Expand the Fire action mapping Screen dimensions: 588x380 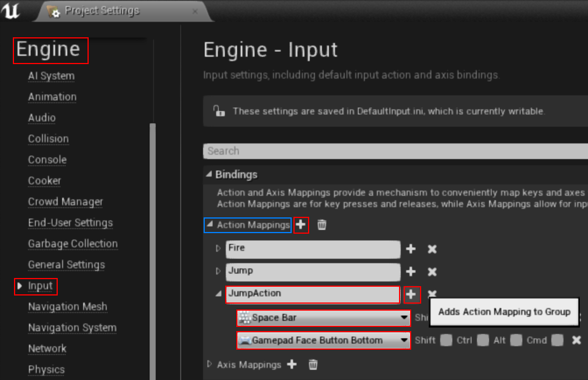pyautogui.click(x=218, y=249)
